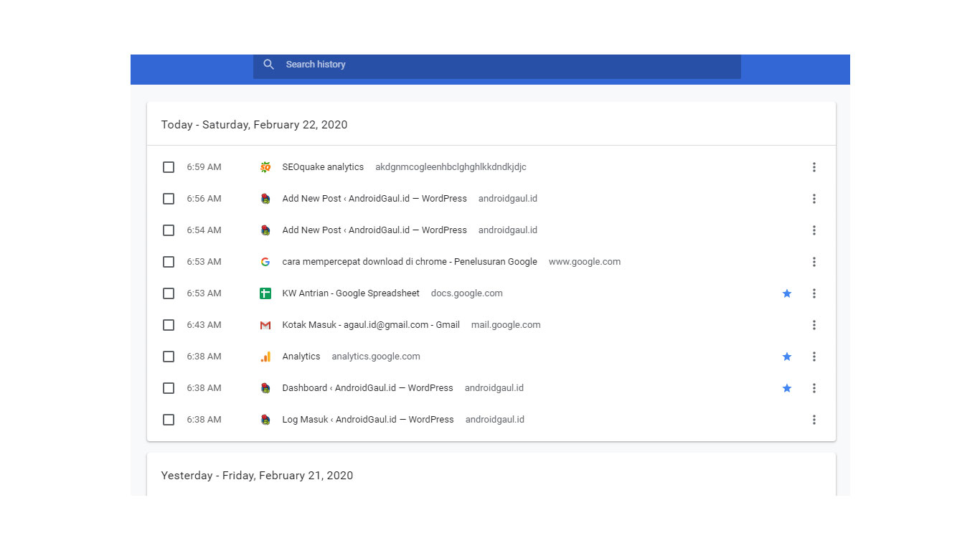The width and height of the screenshot is (980, 551).
Task: Open three-dot menu for 6:54 AM Add New Post
Action: pyautogui.click(x=814, y=230)
